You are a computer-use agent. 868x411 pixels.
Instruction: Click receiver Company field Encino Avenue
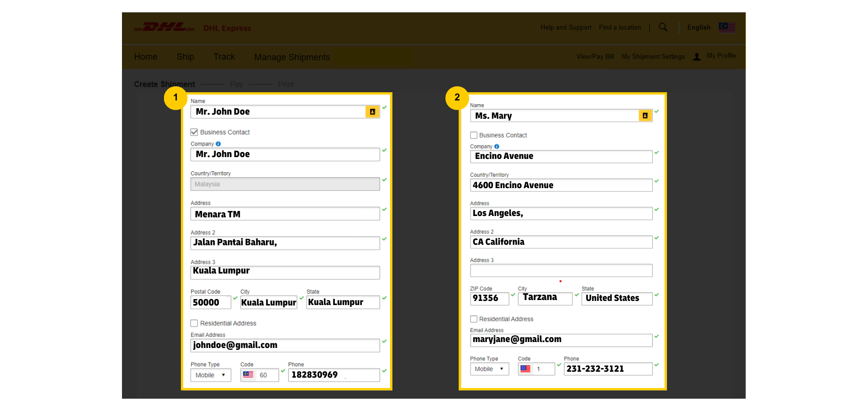pos(561,157)
